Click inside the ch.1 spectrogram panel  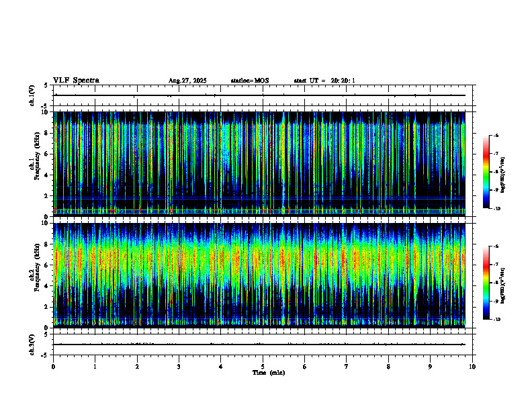(259, 164)
